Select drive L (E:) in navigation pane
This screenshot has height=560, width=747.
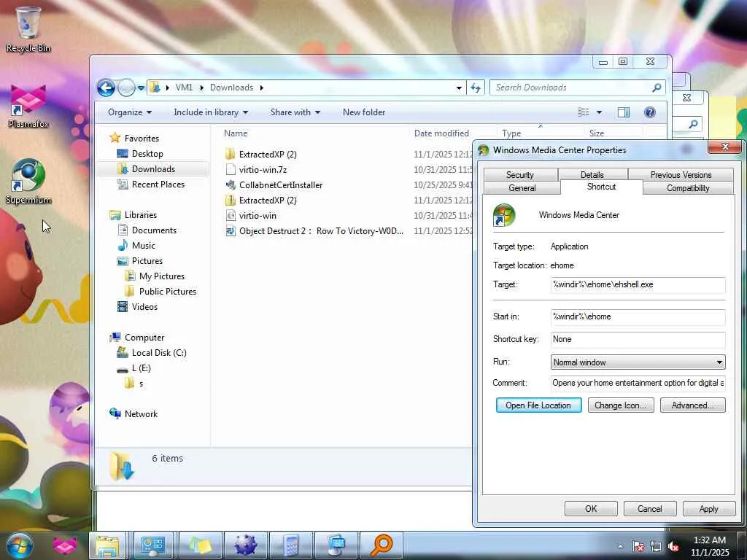(141, 368)
